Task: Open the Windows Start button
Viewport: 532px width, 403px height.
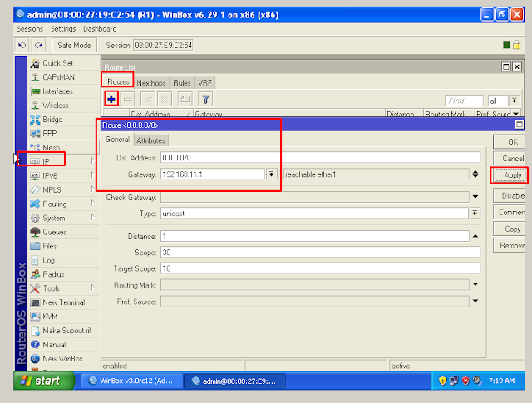Action: tap(44, 381)
